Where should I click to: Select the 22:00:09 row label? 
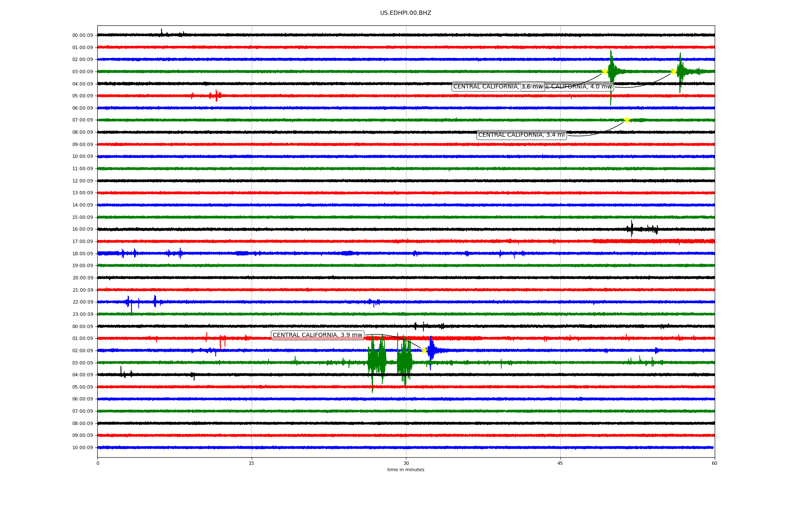(x=82, y=302)
